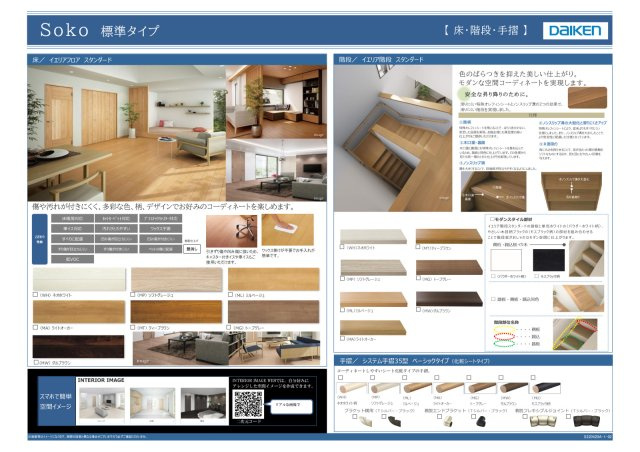Open the dark interior image thumbnail
Screen dimensions: 640x452
(x=203, y=403)
